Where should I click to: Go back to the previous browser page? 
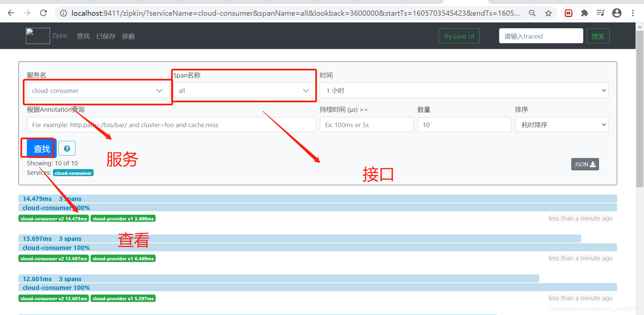pyautogui.click(x=11, y=13)
